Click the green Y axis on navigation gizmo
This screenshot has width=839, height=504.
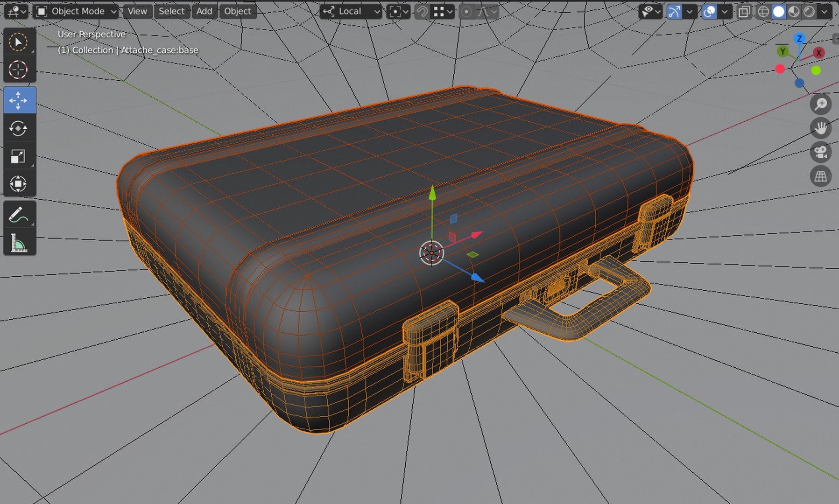tap(783, 51)
